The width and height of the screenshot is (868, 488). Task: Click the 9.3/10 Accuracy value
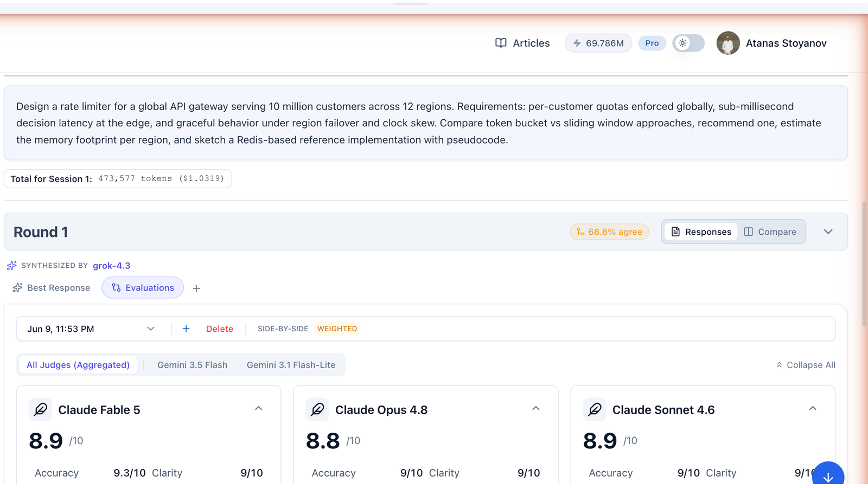coord(130,473)
